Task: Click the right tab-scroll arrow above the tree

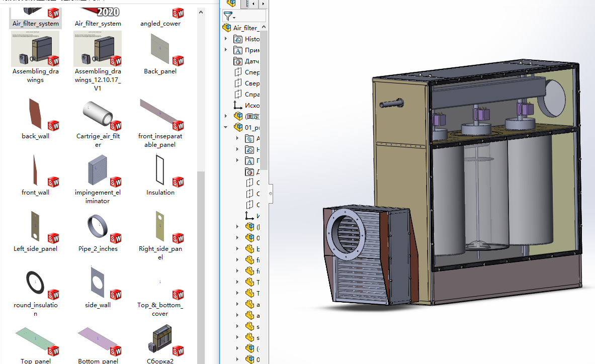Action: pyautogui.click(x=264, y=4)
